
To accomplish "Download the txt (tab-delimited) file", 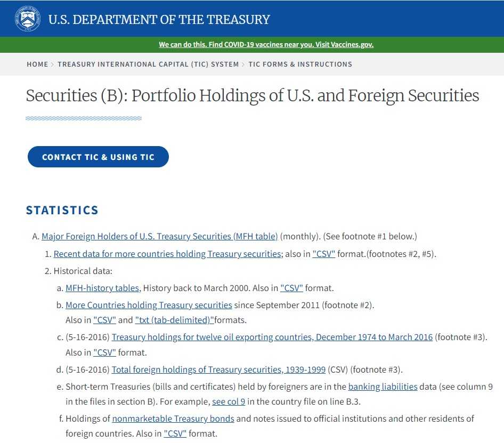I will [x=174, y=320].
